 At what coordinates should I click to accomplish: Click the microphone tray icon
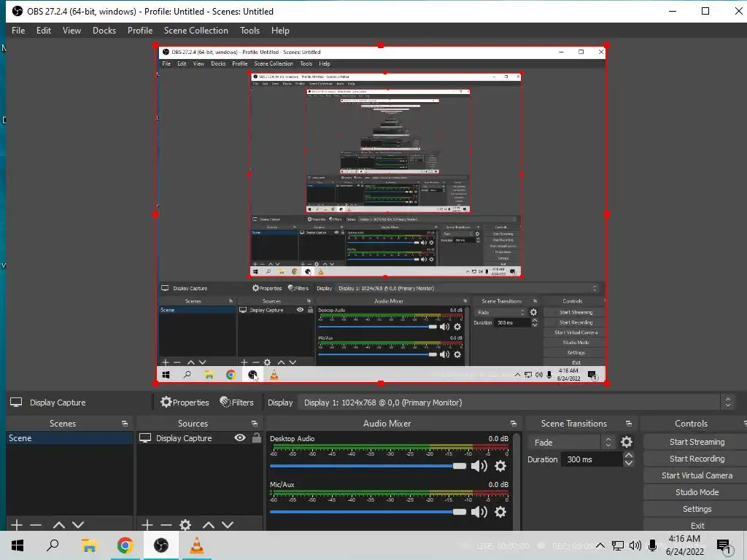pos(653,545)
